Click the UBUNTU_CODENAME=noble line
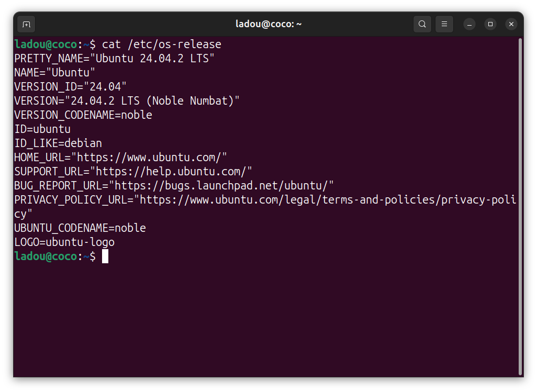Image resolution: width=537 pixels, height=392 pixels. point(80,228)
